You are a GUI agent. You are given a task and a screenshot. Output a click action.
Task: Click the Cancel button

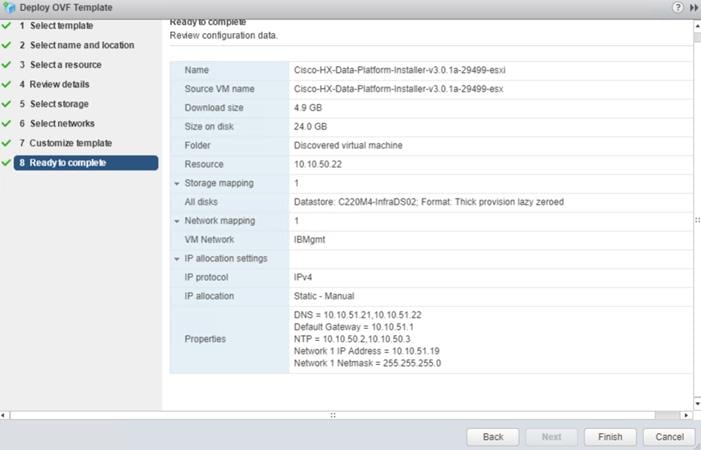pyautogui.click(x=669, y=437)
